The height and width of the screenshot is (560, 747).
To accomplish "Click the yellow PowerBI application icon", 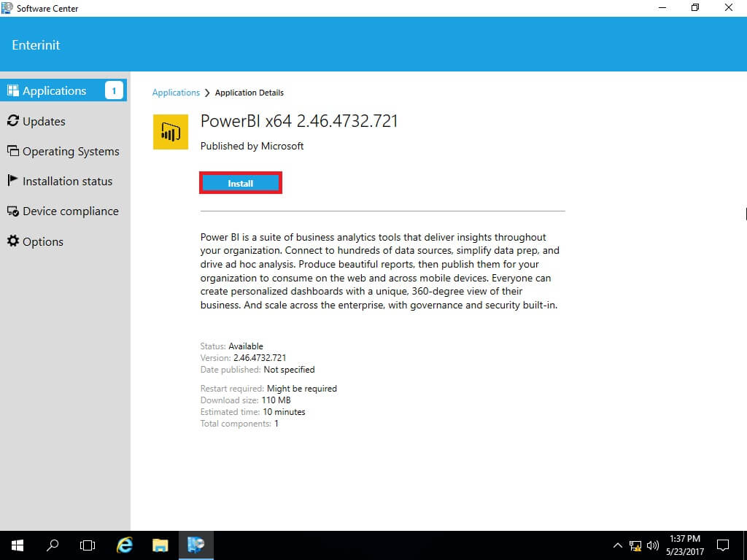I will click(x=171, y=132).
